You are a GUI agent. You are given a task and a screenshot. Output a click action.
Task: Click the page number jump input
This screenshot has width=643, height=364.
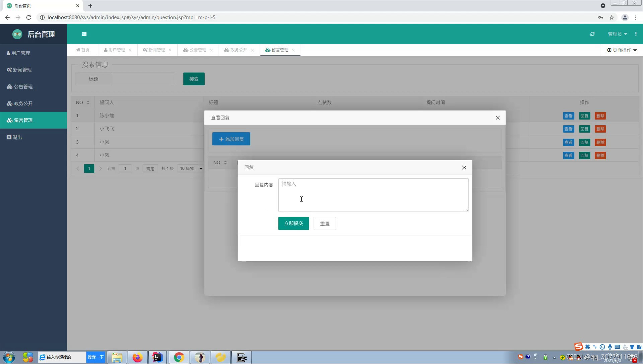click(125, 168)
